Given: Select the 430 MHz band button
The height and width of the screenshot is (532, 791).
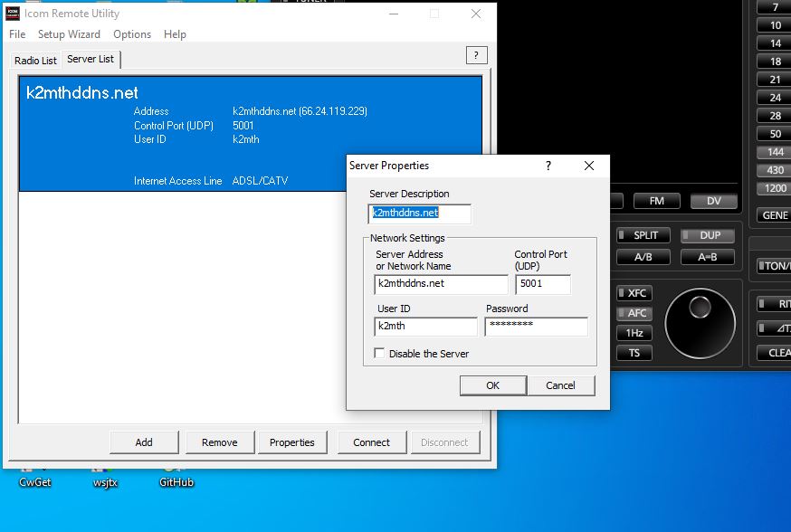Looking at the screenshot, I should [x=775, y=170].
